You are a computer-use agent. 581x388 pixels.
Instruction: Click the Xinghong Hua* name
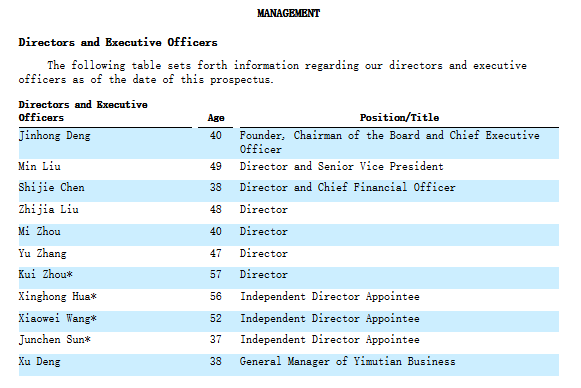[57, 297]
